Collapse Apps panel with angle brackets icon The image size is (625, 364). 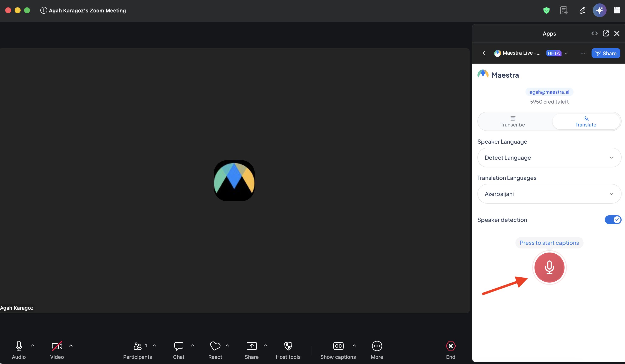(594, 33)
